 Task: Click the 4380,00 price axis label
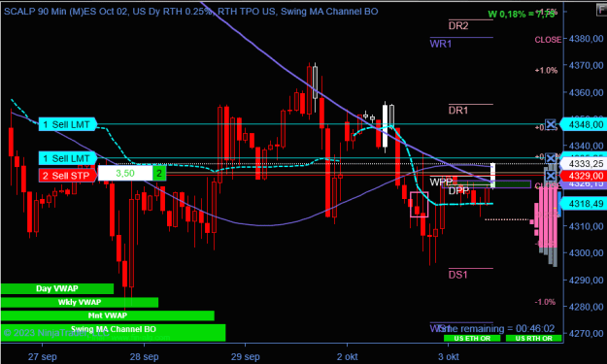(586, 39)
